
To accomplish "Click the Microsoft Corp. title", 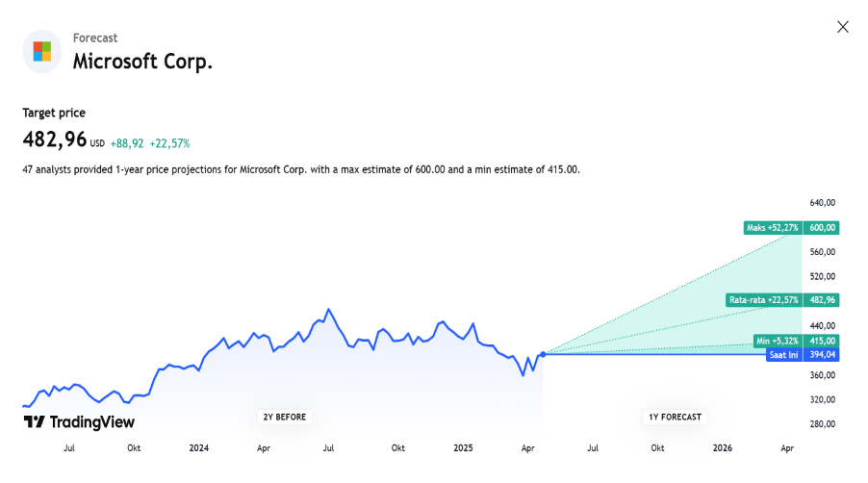I will (142, 62).
